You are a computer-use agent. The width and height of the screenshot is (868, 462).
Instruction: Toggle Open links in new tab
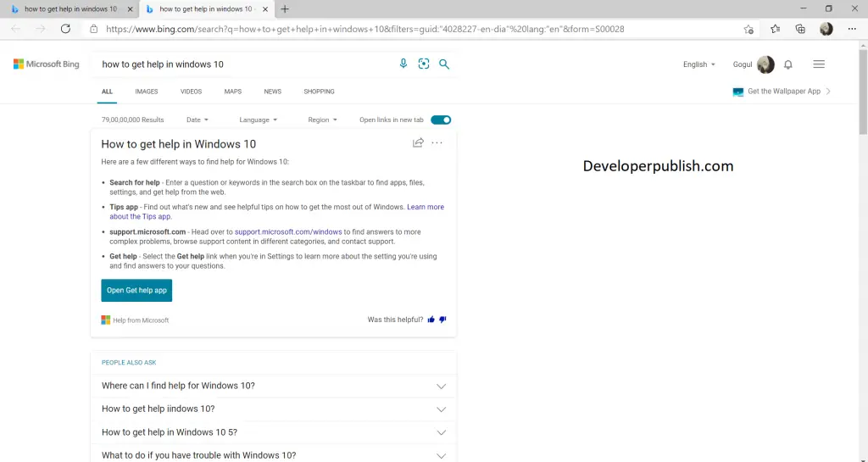(x=441, y=120)
